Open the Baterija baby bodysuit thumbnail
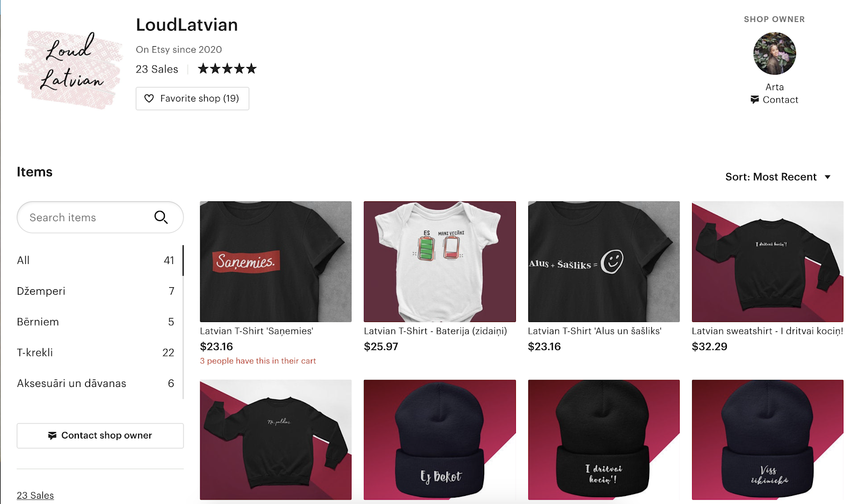The width and height of the screenshot is (859, 504). [440, 261]
